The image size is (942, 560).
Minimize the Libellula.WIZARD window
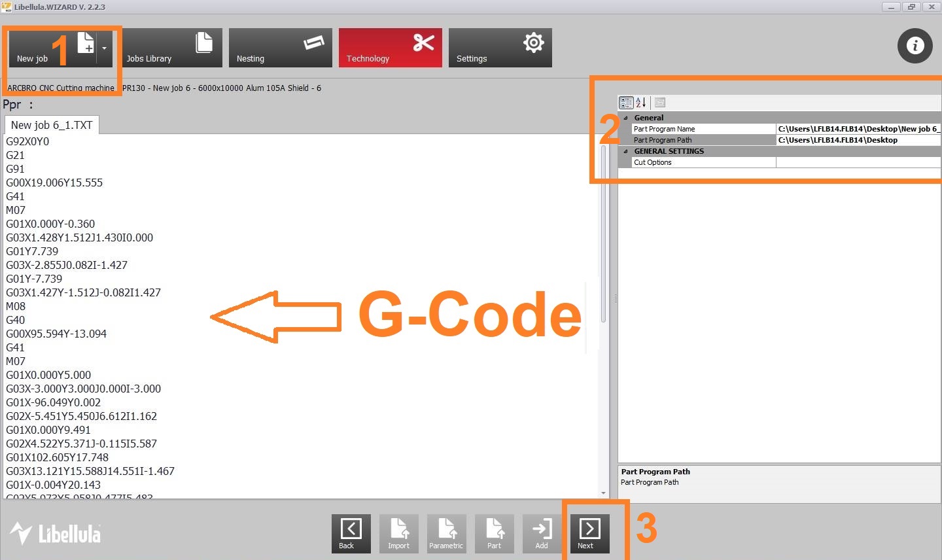click(x=891, y=7)
